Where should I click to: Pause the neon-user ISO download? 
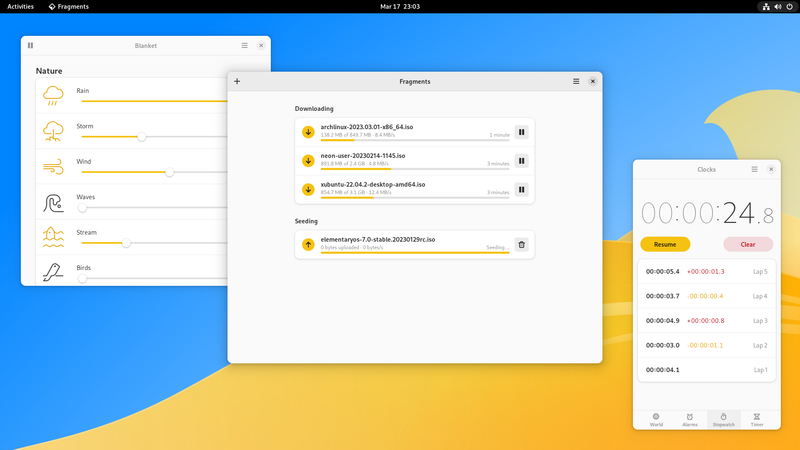(x=521, y=161)
